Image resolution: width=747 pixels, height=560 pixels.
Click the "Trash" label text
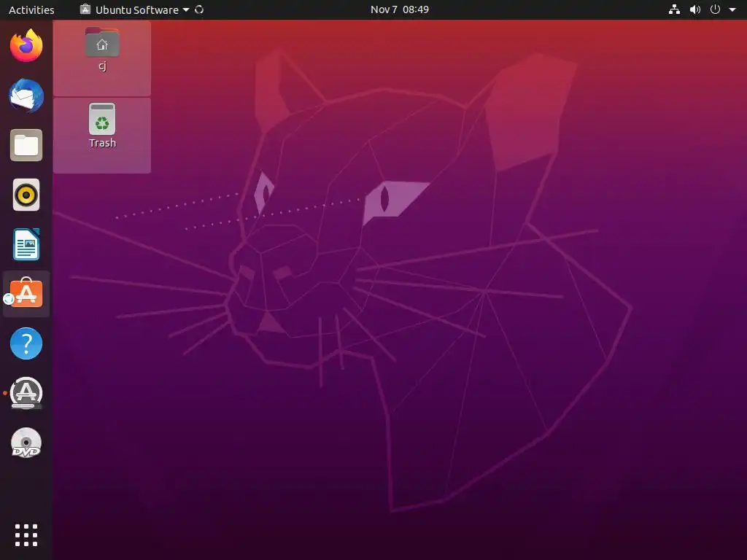click(x=102, y=143)
